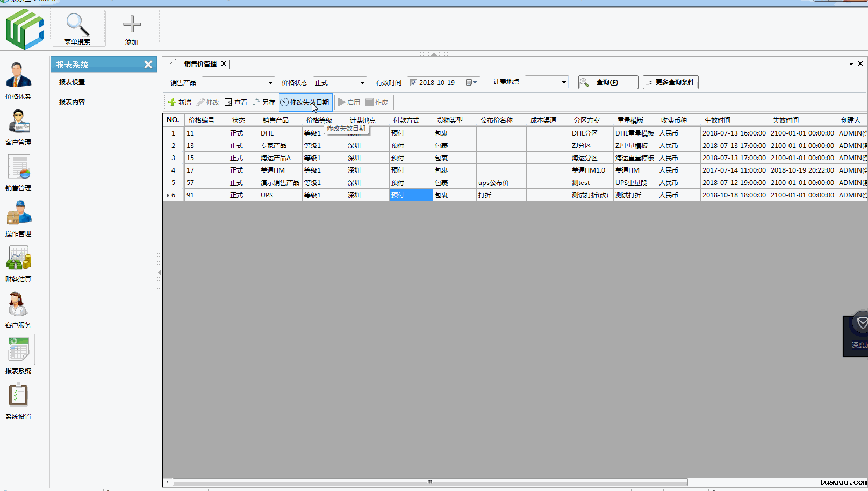Click 新增 green plus toolbar button
This screenshot has width=868, height=491.
pos(180,102)
